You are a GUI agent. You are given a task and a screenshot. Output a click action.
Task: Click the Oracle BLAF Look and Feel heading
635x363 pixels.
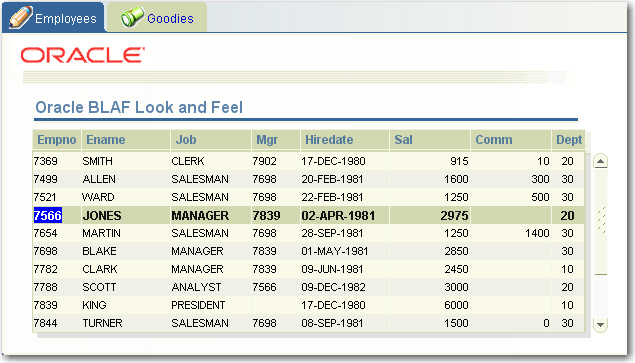139,107
